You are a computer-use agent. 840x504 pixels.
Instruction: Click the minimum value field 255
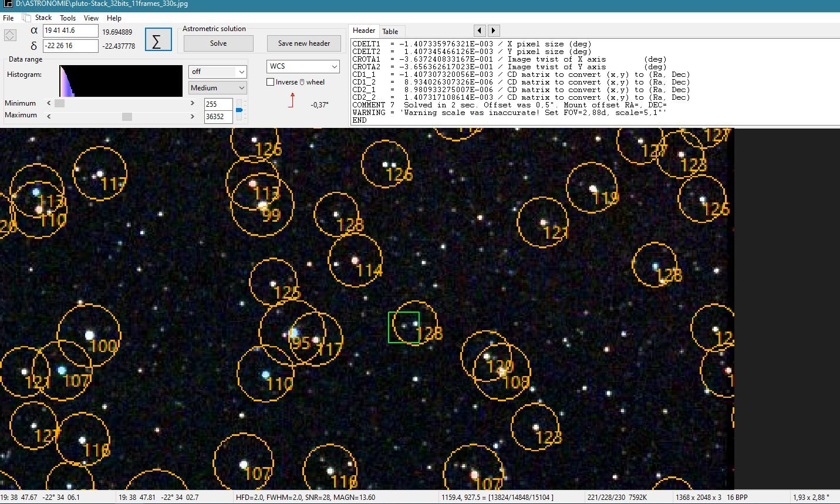tap(218, 104)
